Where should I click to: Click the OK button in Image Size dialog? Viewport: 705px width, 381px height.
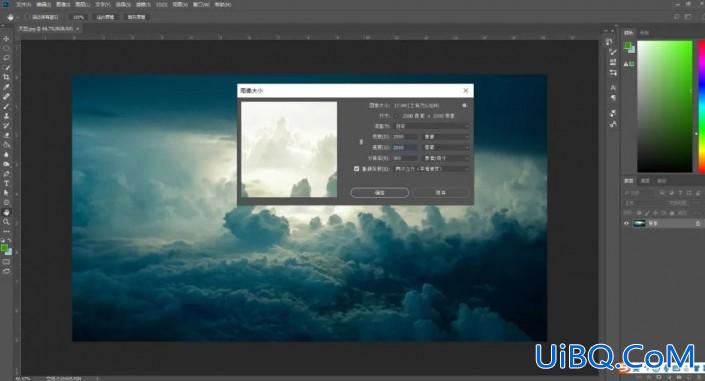coord(379,193)
